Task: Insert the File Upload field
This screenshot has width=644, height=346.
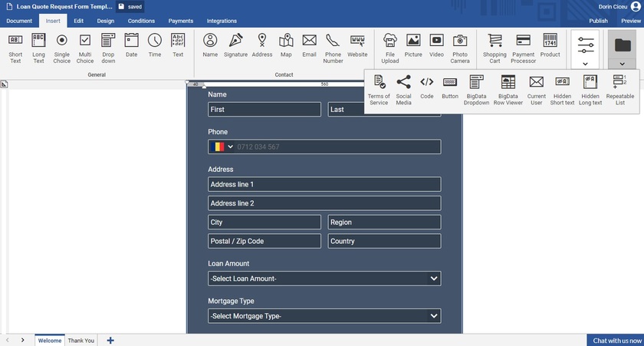Action: coord(390,48)
